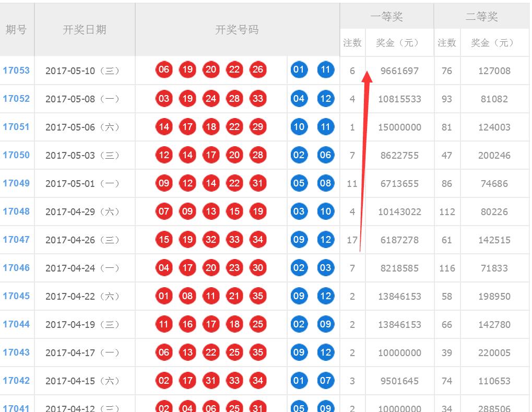Open draw period 17053 link
Image resolution: width=532 pixels, height=412 pixels.
tap(16, 70)
